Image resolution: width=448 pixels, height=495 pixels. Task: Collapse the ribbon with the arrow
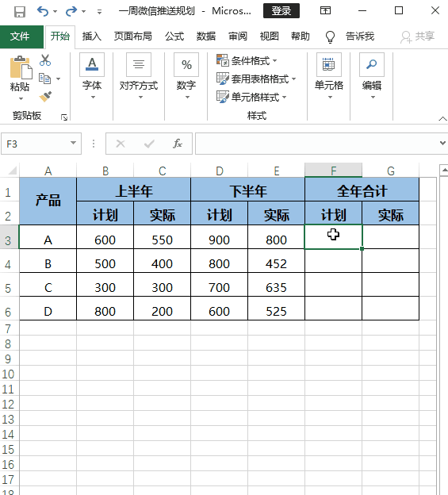[x=442, y=119]
